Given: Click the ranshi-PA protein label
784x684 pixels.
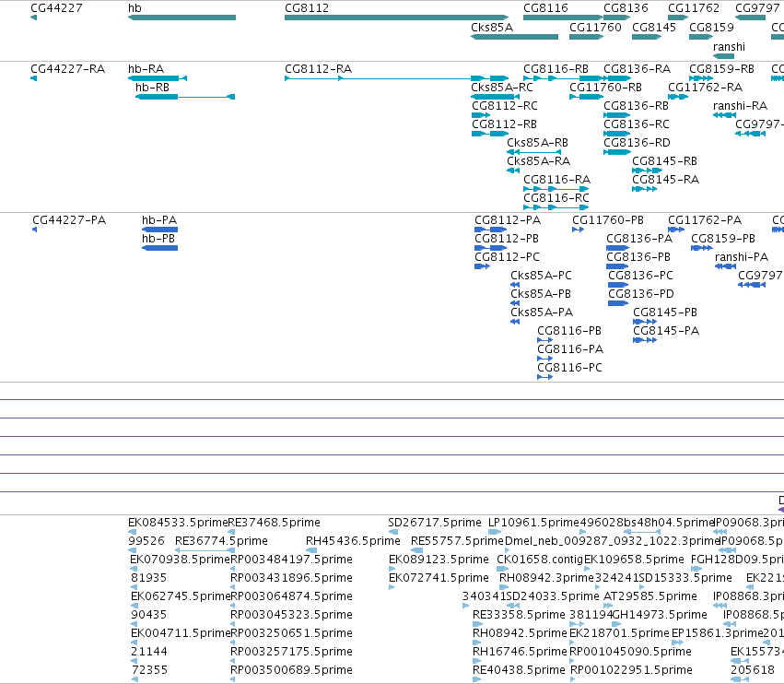Looking at the screenshot, I should (742, 258).
